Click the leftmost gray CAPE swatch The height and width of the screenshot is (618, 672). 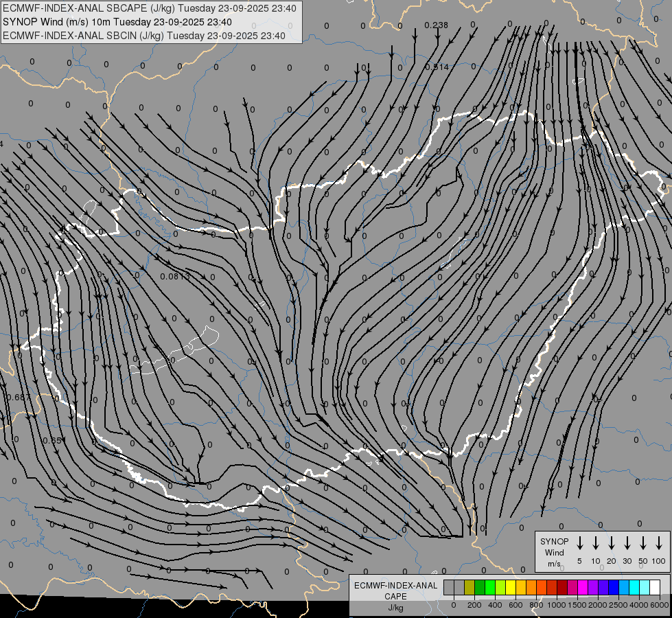(449, 587)
